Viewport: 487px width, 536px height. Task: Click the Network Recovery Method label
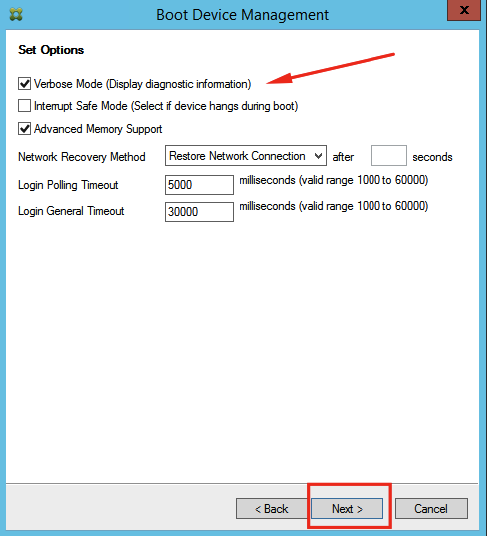tap(82, 157)
